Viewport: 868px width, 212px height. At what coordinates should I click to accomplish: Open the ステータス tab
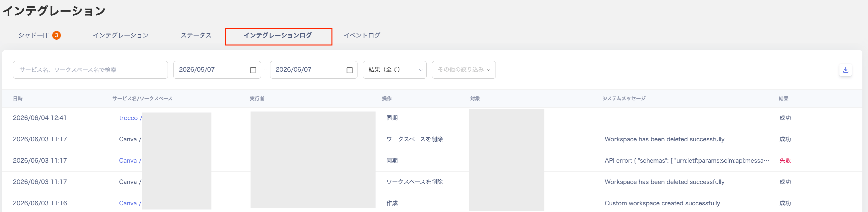click(x=196, y=35)
